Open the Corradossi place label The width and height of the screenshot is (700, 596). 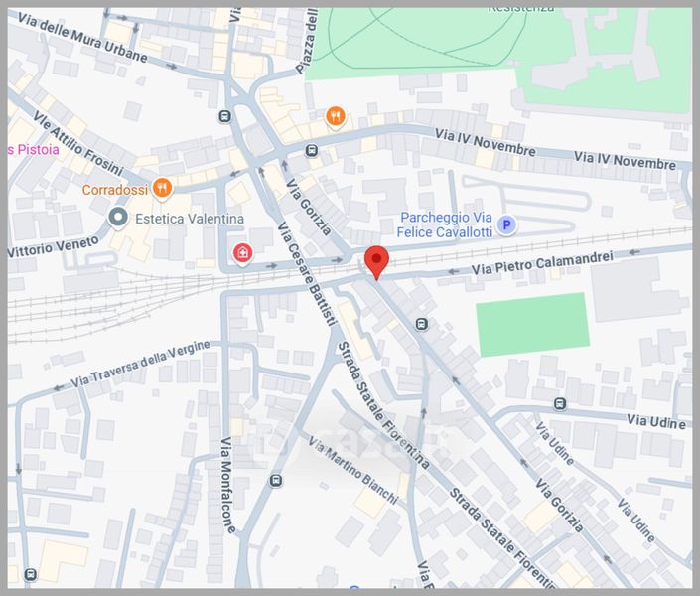point(115,190)
